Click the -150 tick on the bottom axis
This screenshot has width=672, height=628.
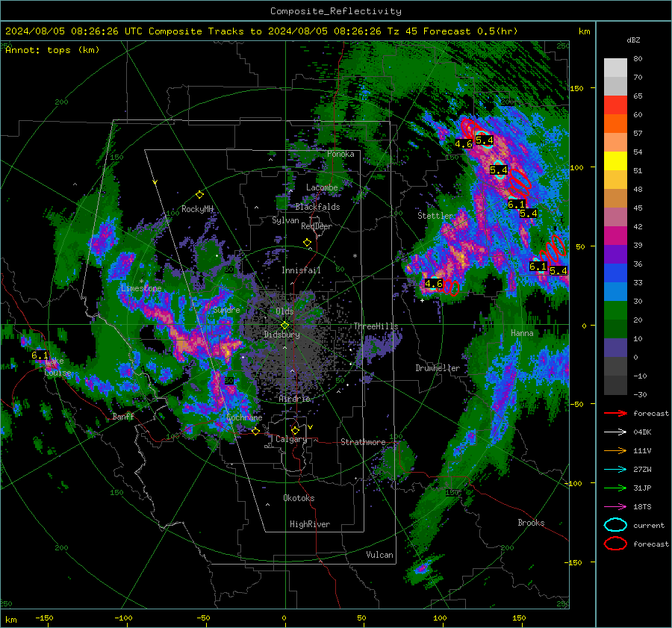point(44,618)
